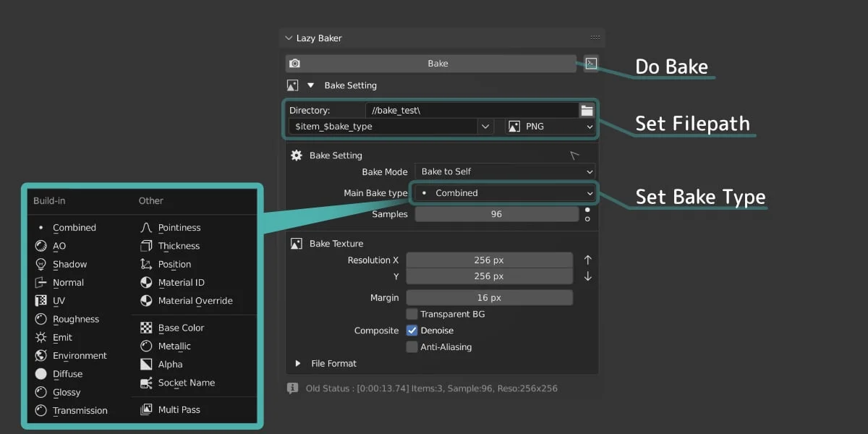Image resolution: width=868 pixels, height=434 pixels.
Task: Open the directory folder browser icon
Action: point(587,110)
